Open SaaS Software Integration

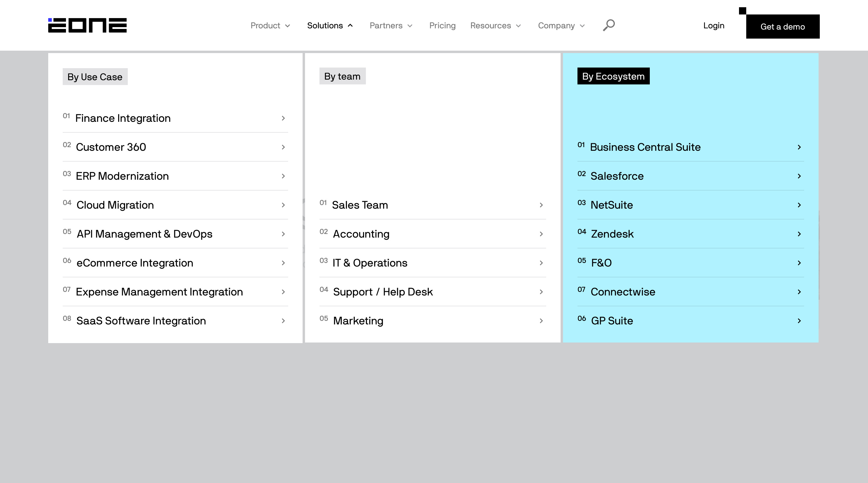coord(175,321)
